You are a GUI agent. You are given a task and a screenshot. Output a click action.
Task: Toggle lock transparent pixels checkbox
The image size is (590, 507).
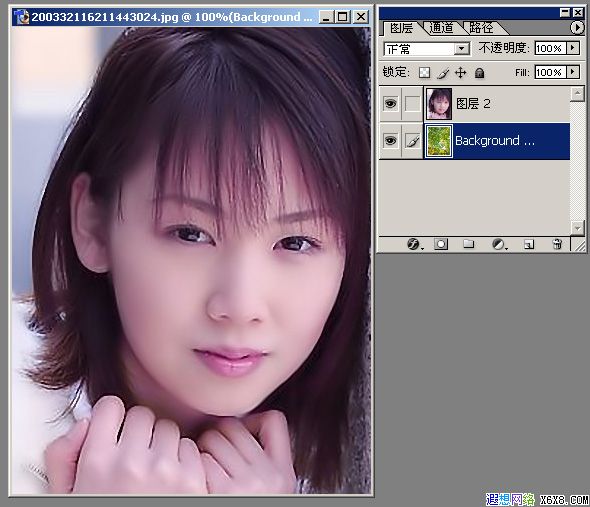click(x=424, y=72)
